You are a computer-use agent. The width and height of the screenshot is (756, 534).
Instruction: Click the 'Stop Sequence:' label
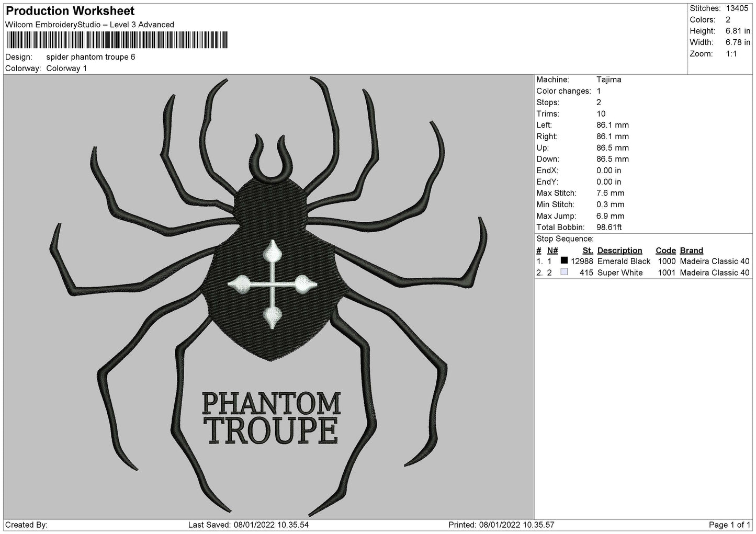point(565,239)
